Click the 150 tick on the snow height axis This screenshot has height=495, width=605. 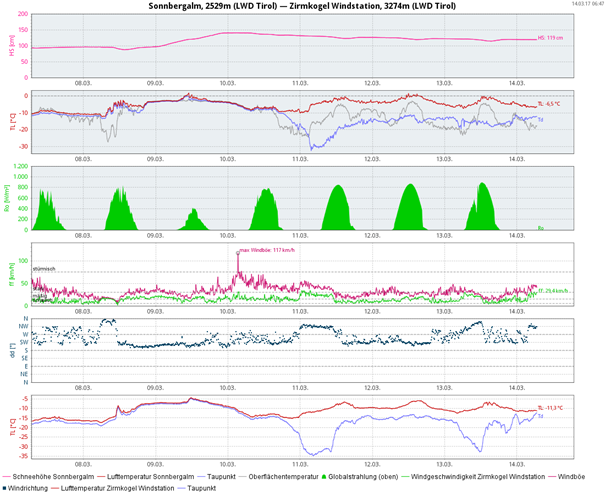coord(24,30)
